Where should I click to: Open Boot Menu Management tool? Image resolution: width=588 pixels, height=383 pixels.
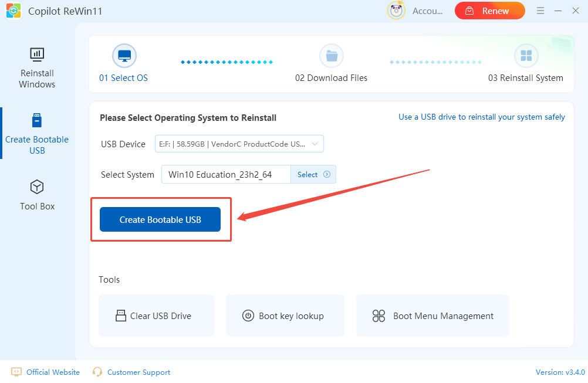point(432,316)
